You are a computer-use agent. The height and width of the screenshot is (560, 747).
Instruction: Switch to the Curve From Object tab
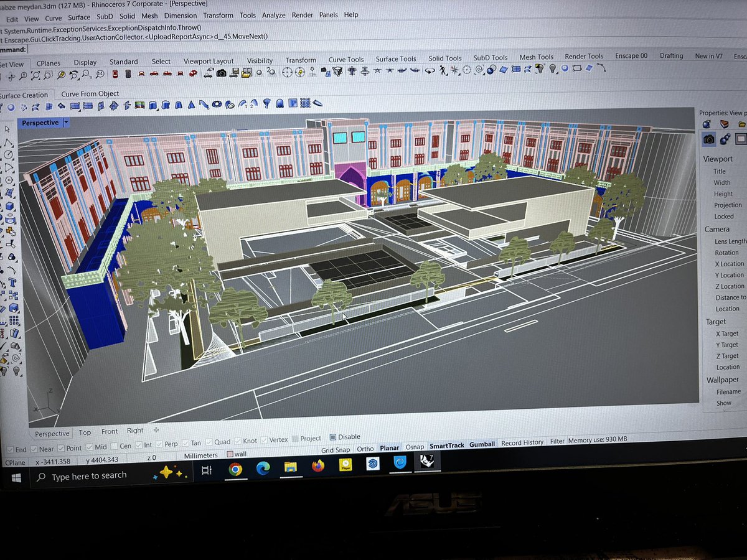click(x=90, y=94)
